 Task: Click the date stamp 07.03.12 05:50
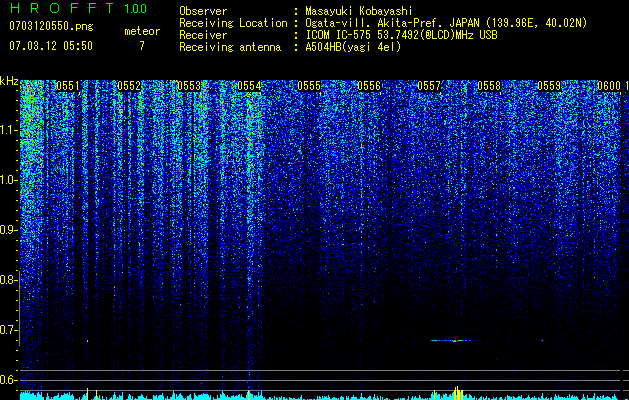click(51, 46)
